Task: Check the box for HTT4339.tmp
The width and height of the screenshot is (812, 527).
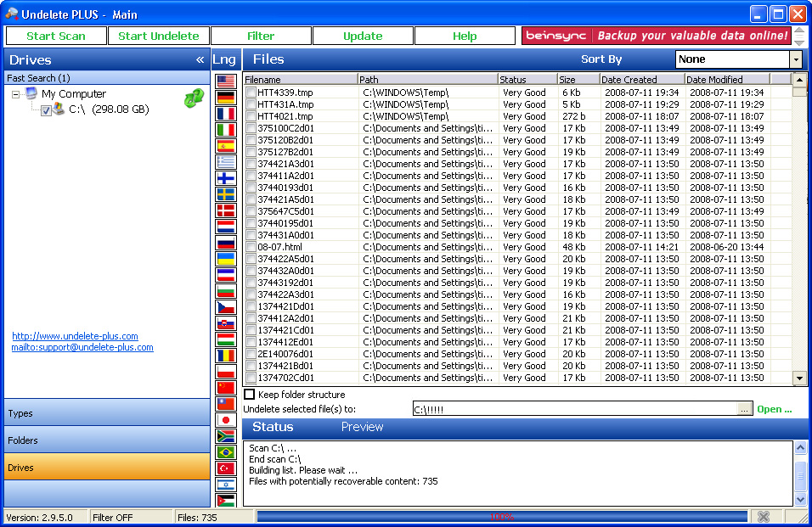Action: 251,93
